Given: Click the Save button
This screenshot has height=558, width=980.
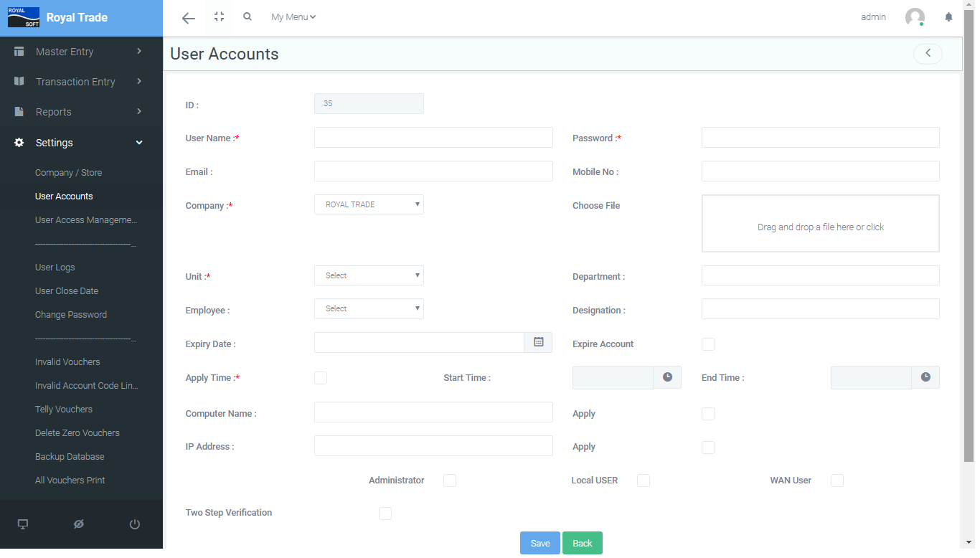Looking at the screenshot, I should tap(540, 543).
